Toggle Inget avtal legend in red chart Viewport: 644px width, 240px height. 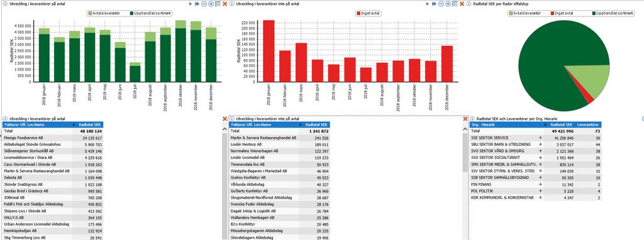pyautogui.click(x=368, y=14)
